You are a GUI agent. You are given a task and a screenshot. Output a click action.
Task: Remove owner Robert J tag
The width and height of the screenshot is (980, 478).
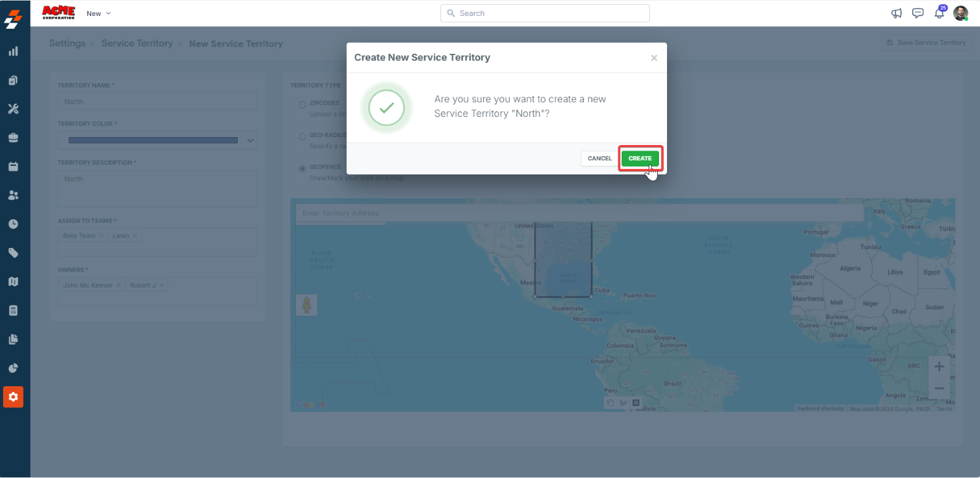162,285
